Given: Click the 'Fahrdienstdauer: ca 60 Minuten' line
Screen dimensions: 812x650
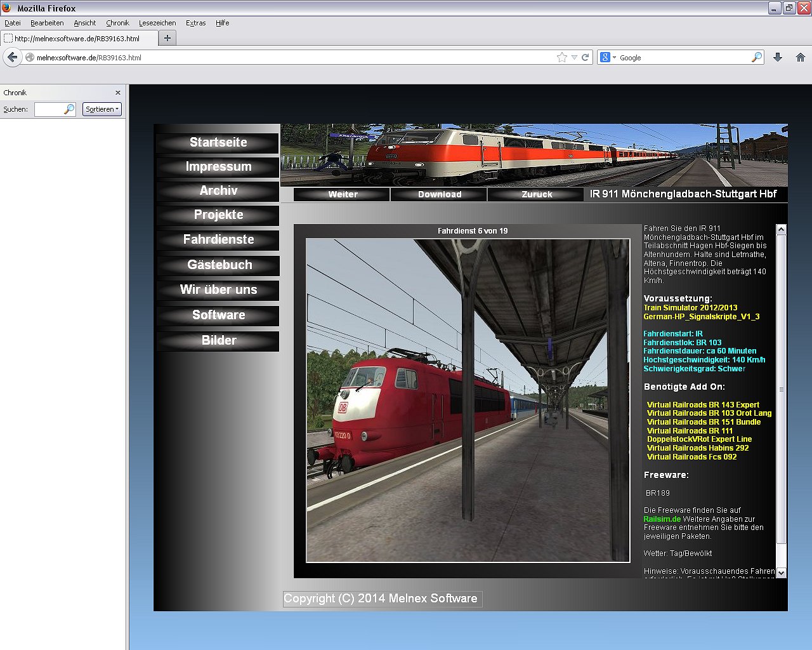Looking at the screenshot, I should point(700,351).
